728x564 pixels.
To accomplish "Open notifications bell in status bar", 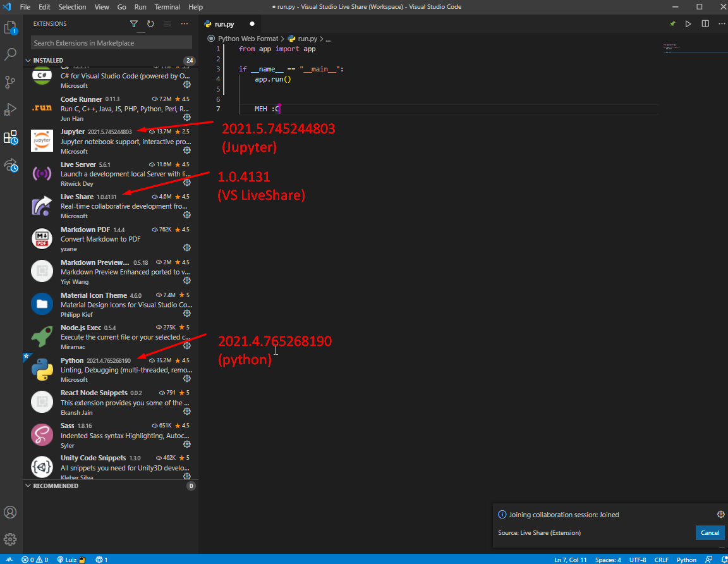I will 724,560.
